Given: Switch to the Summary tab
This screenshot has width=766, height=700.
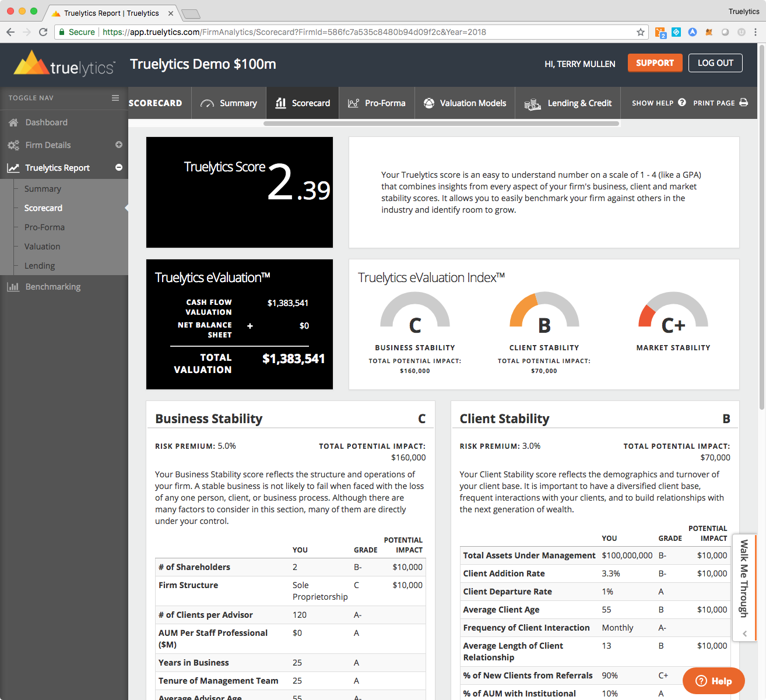Looking at the screenshot, I should [x=229, y=103].
